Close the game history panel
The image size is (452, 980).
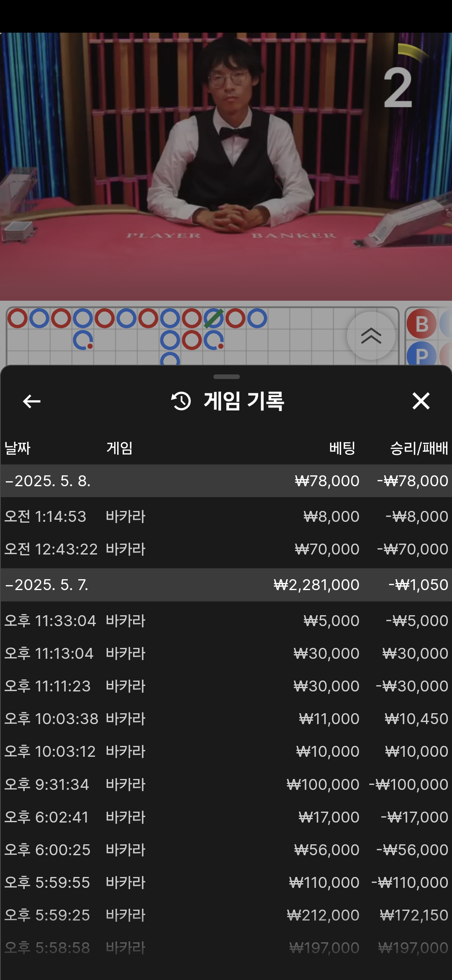click(x=421, y=401)
